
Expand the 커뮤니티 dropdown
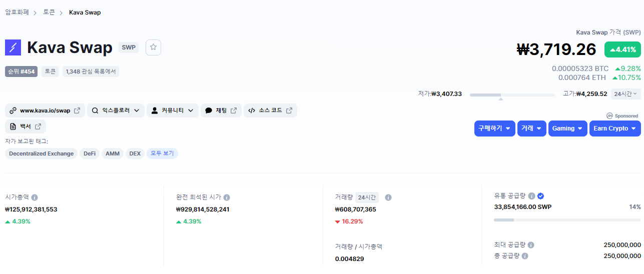172,110
